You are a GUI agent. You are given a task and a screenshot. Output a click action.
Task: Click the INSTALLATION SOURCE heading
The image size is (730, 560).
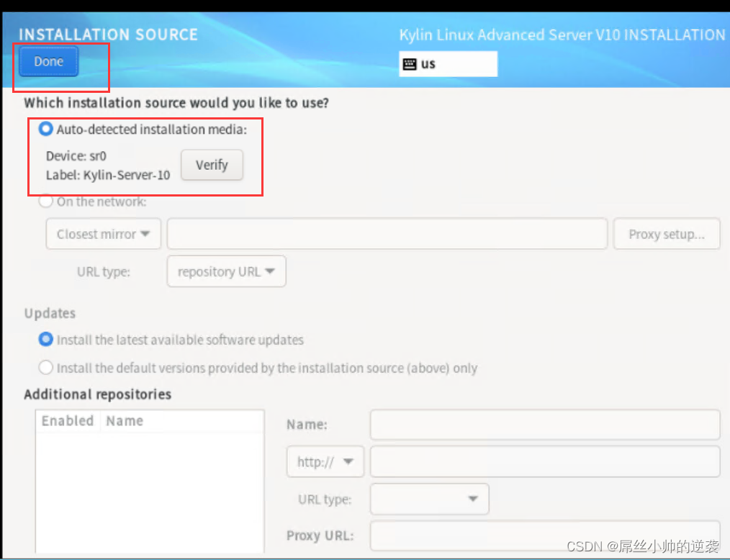click(108, 35)
